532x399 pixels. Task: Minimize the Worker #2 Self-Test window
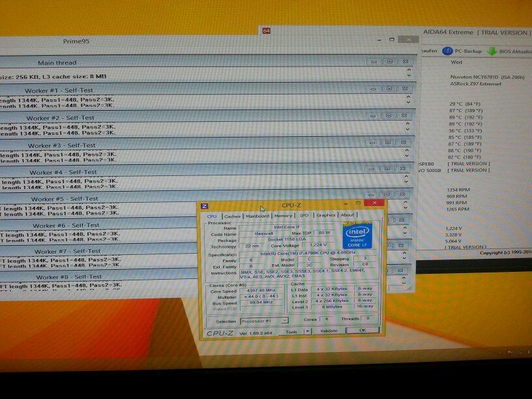(372, 115)
